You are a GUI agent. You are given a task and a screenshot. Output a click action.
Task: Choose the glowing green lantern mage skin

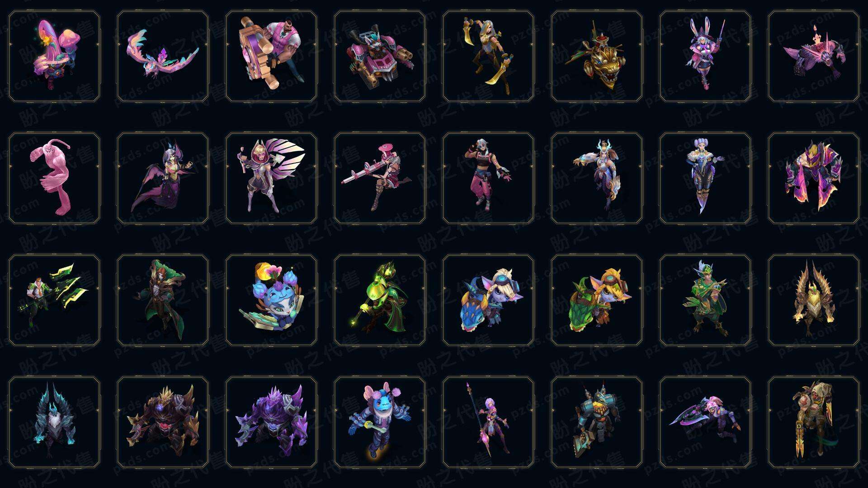380,300
